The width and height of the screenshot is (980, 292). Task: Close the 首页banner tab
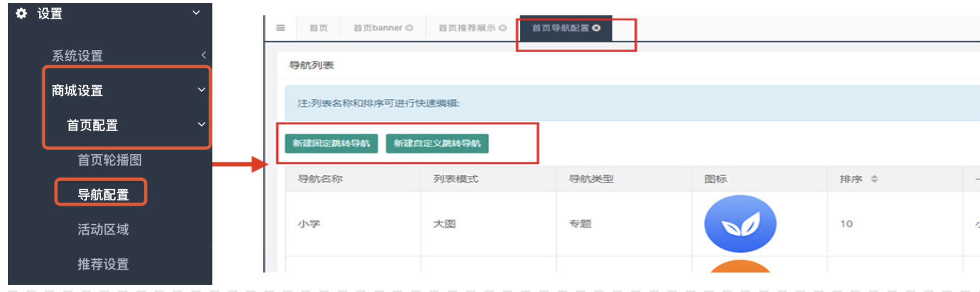pyautogui.click(x=409, y=28)
